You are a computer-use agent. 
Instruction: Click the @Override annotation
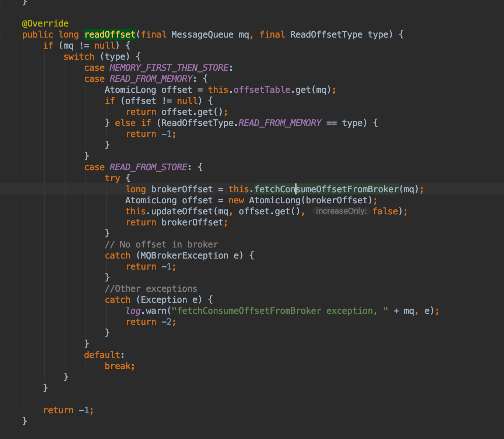click(x=45, y=24)
